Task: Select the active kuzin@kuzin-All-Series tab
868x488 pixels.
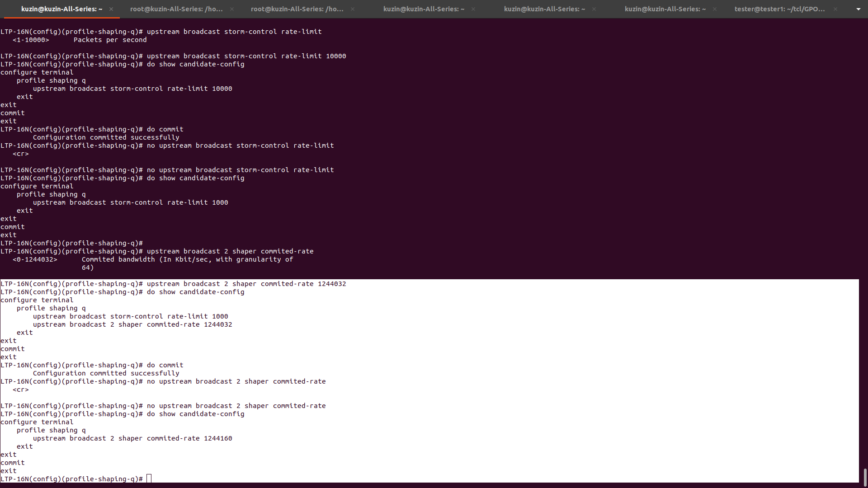Action: [x=61, y=9]
